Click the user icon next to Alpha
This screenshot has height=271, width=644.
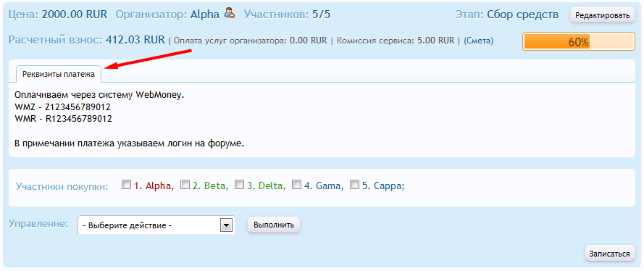pos(229,14)
